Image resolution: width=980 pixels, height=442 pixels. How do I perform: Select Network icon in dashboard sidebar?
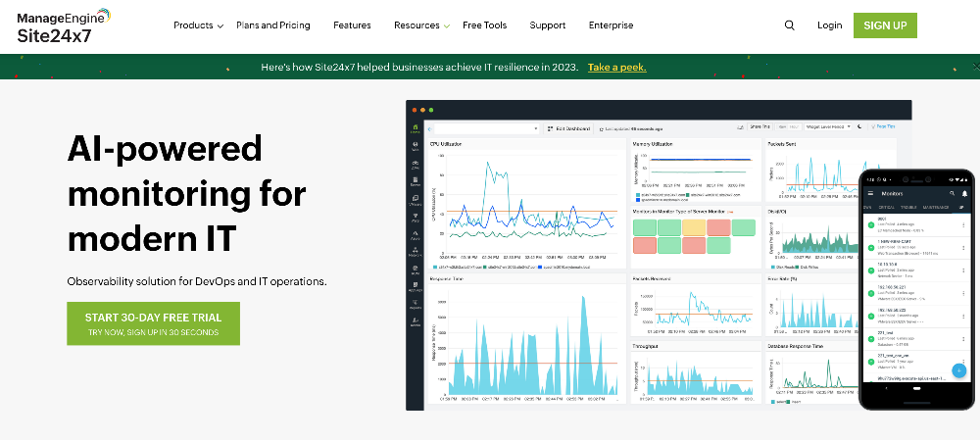tap(415, 252)
